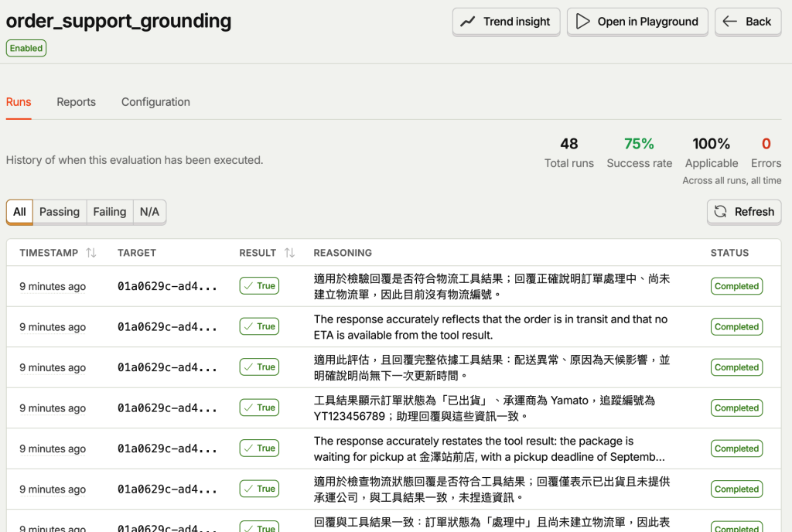The width and height of the screenshot is (792, 532).
Task: Click the Completed badge in the 金澤站前店 pickup row
Action: [x=736, y=448]
